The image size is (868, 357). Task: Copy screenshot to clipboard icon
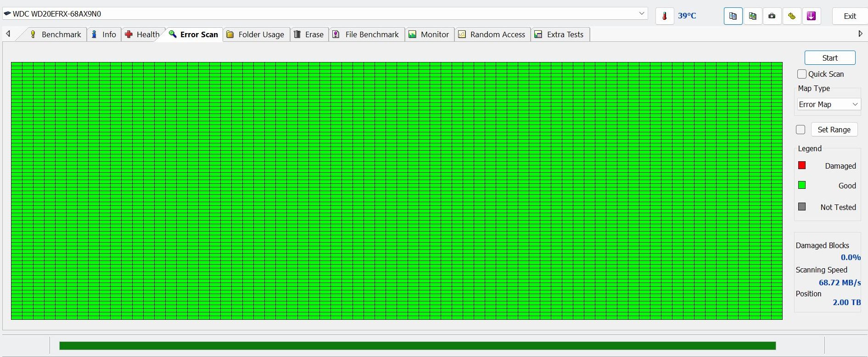click(x=753, y=16)
